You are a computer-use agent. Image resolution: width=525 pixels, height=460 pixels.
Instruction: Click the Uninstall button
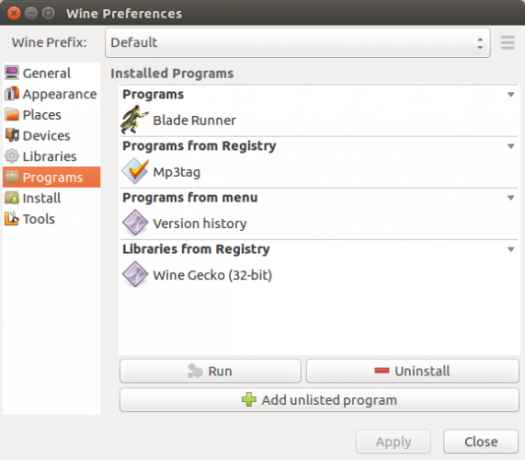pos(412,371)
